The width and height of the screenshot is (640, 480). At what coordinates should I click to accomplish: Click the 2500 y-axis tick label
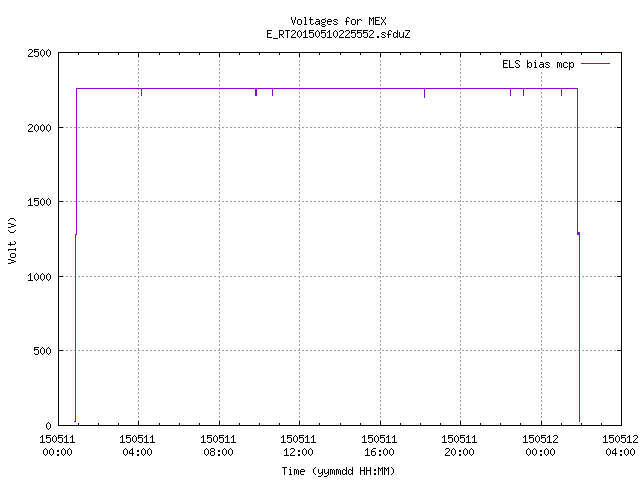(39, 53)
